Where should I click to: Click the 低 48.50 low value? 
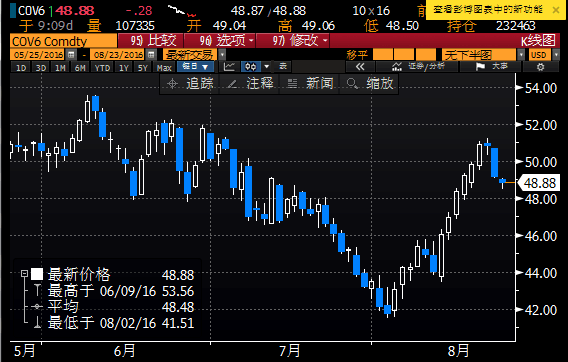(402, 26)
